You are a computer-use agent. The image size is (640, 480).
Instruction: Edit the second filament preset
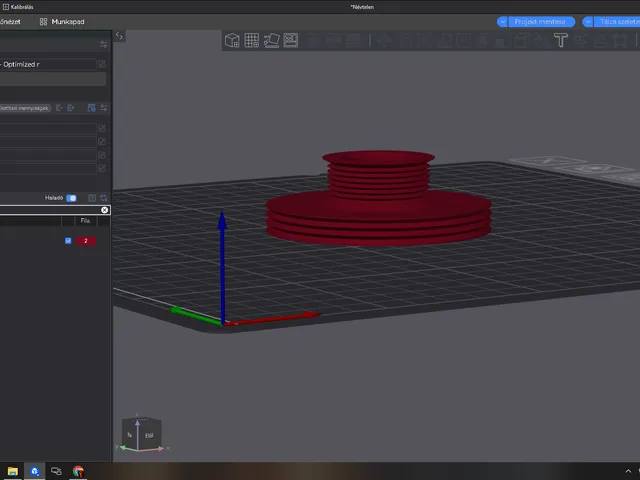(x=102, y=142)
